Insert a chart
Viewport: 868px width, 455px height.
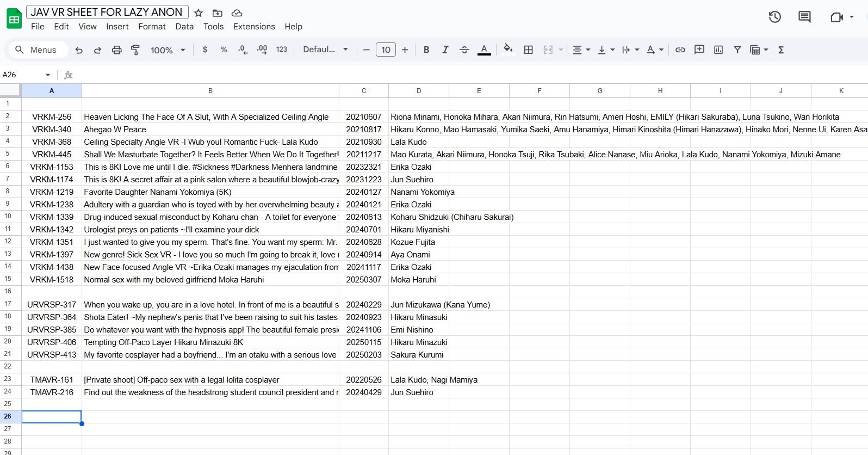pos(718,50)
